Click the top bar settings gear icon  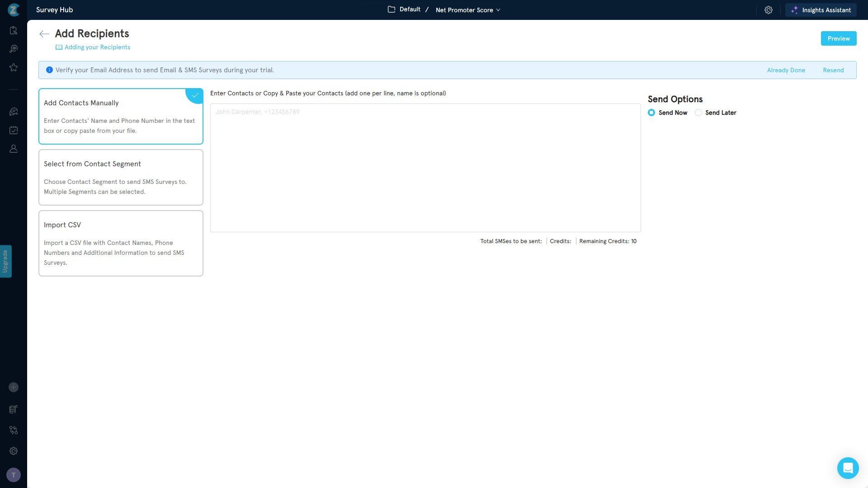(x=769, y=10)
